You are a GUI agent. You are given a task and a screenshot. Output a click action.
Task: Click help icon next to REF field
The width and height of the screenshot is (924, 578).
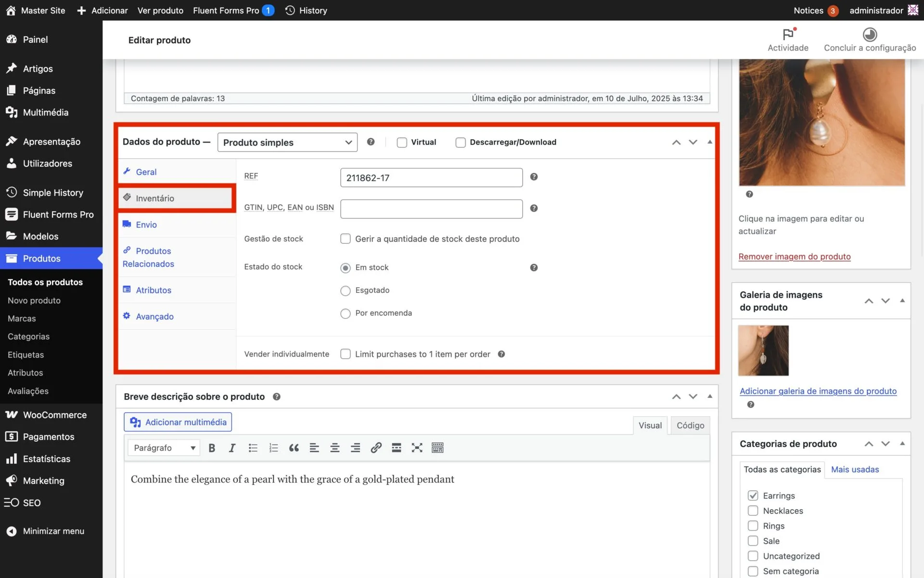click(534, 177)
